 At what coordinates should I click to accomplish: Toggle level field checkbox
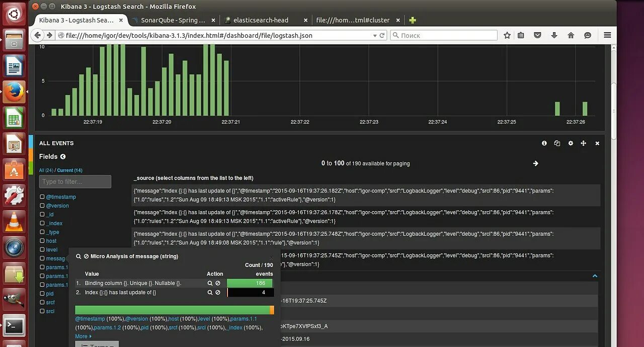pyautogui.click(x=42, y=249)
